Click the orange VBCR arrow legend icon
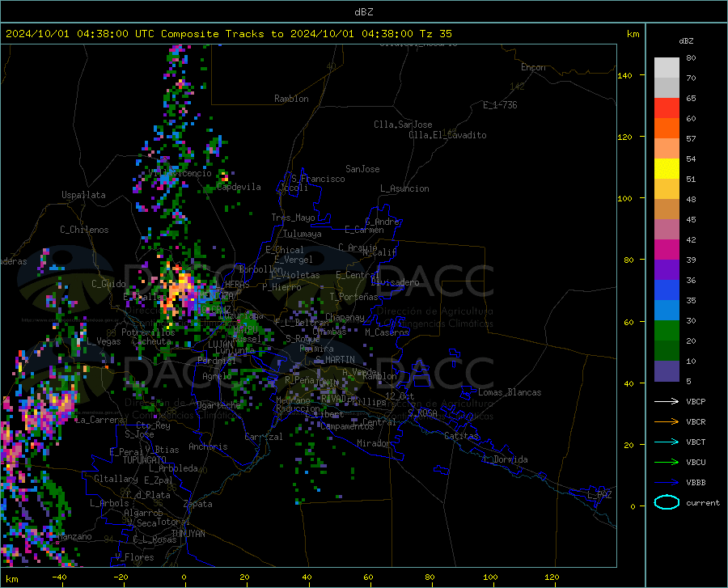728x588 pixels. pos(667,422)
